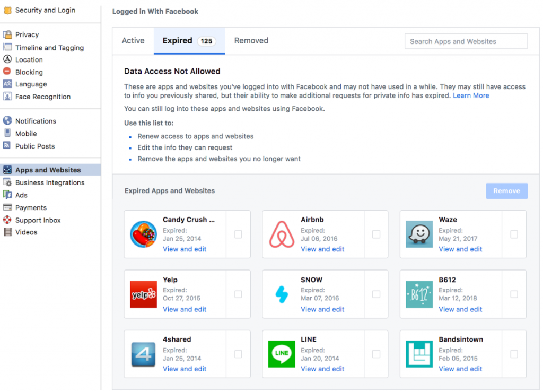The width and height of the screenshot is (543, 392).
Task: Click the Search Apps and Websites field
Action: 466,41
